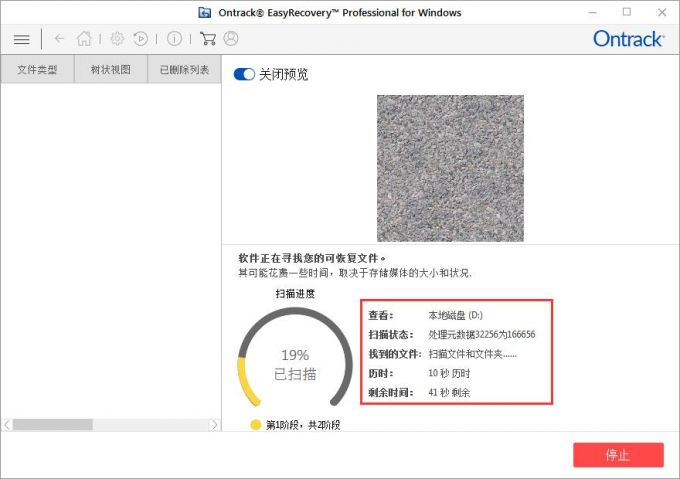Open the hamburger menu
Image resolution: width=680 pixels, height=479 pixels.
point(22,39)
